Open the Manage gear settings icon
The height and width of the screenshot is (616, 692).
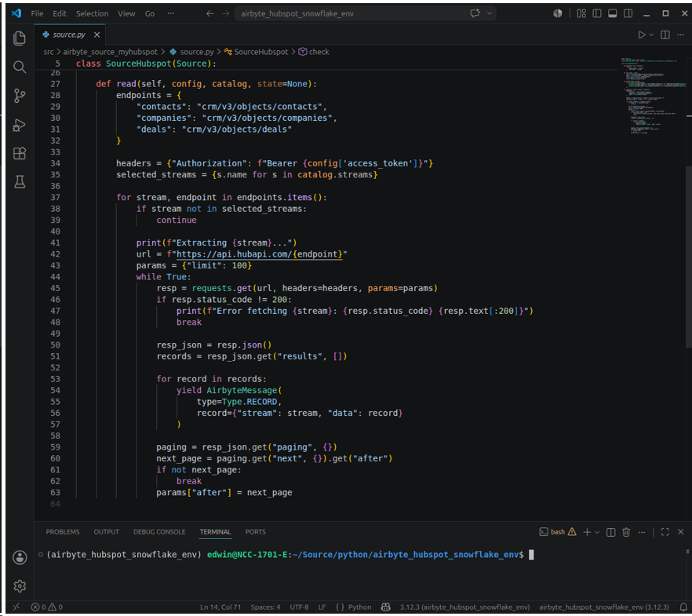(x=20, y=586)
